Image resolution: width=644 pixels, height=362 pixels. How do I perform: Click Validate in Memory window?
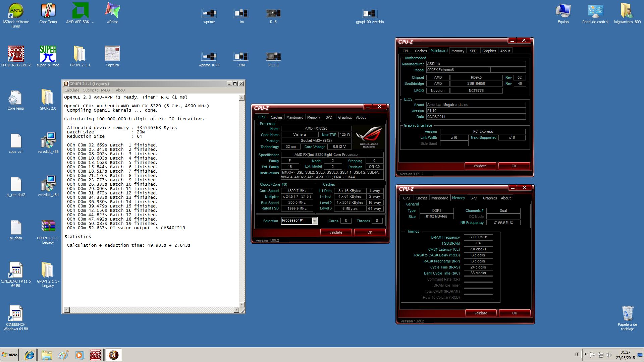pyautogui.click(x=481, y=313)
